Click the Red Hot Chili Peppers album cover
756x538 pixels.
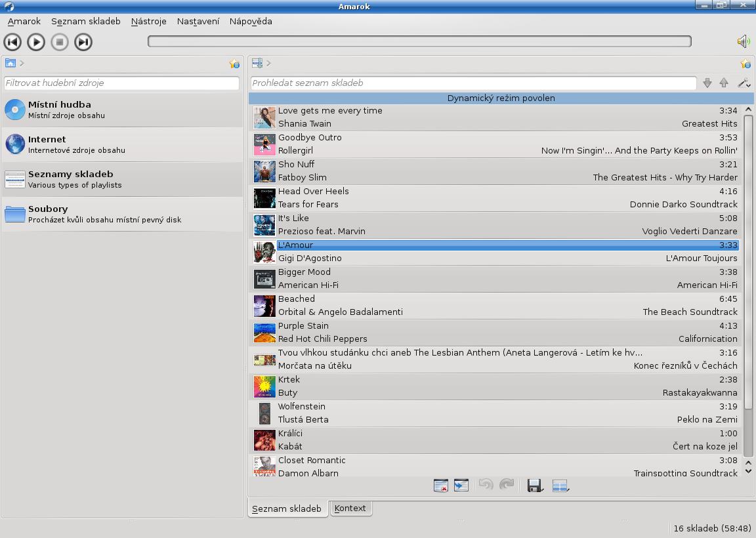(x=264, y=333)
